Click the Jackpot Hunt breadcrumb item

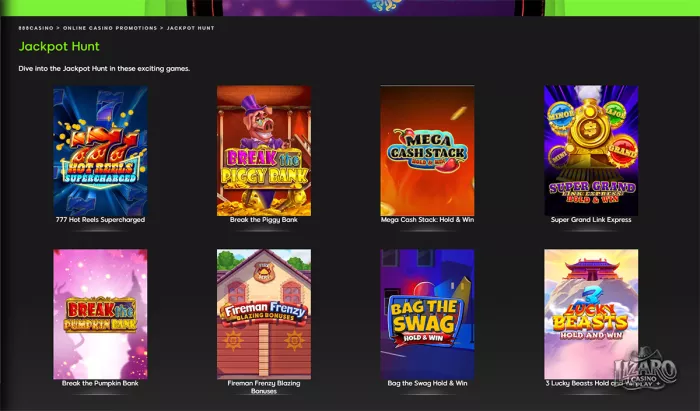pyautogui.click(x=191, y=28)
